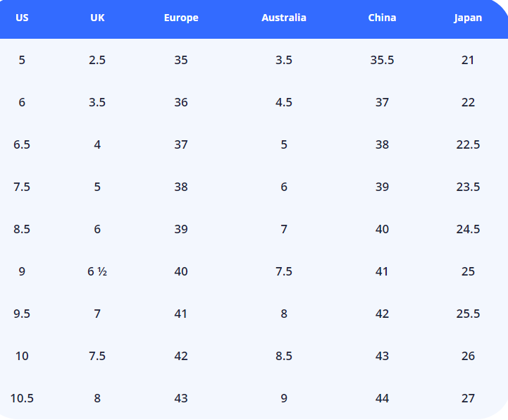Click the Japan column header
Screen dimensions: 508x420
click(468, 18)
